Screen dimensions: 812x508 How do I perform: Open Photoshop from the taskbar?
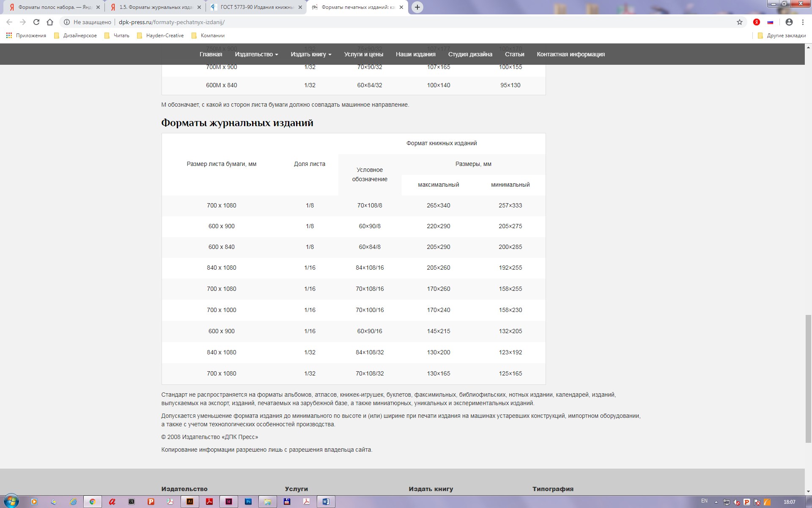(x=248, y=502)
